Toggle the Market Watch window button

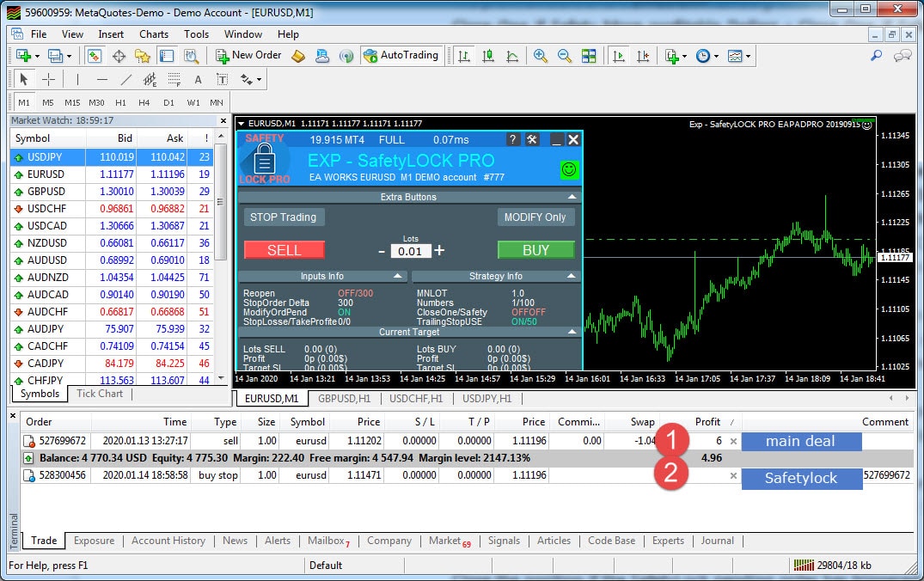coord(95,56)
